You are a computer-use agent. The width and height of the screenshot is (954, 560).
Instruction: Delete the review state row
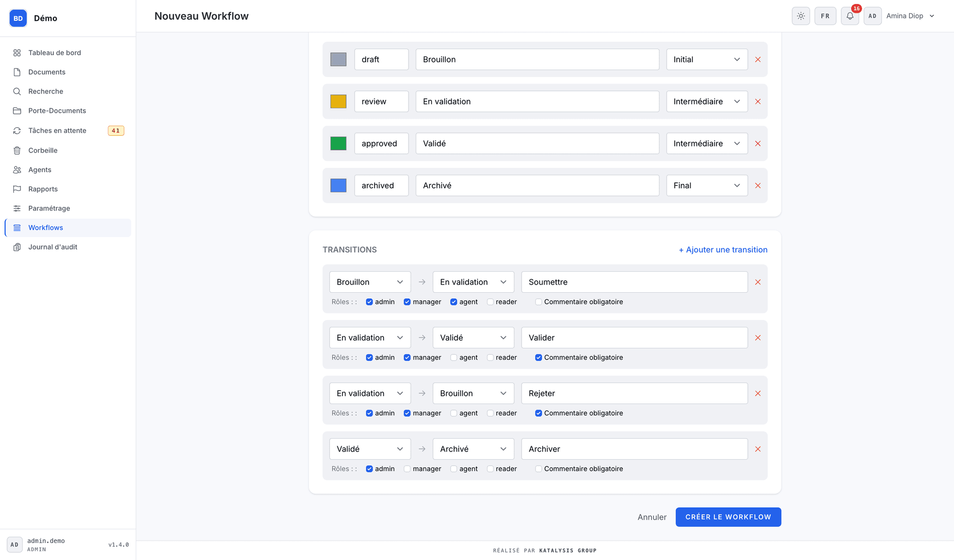(758, 101)
